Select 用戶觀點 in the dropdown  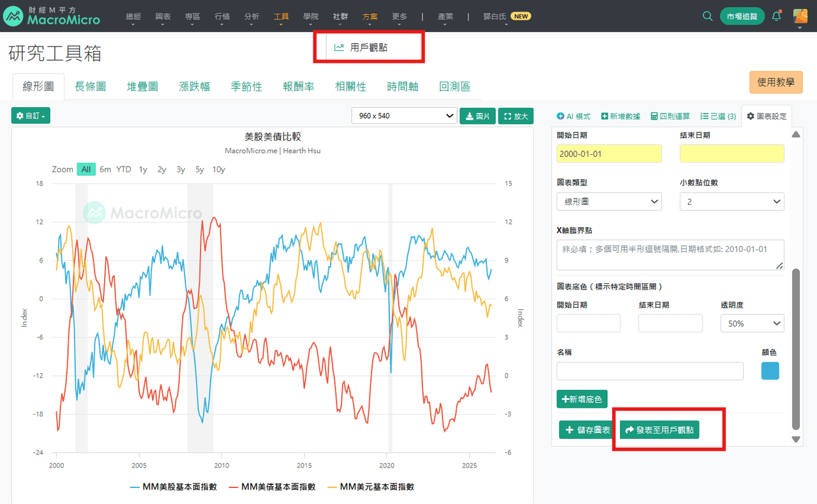(369, 47)
